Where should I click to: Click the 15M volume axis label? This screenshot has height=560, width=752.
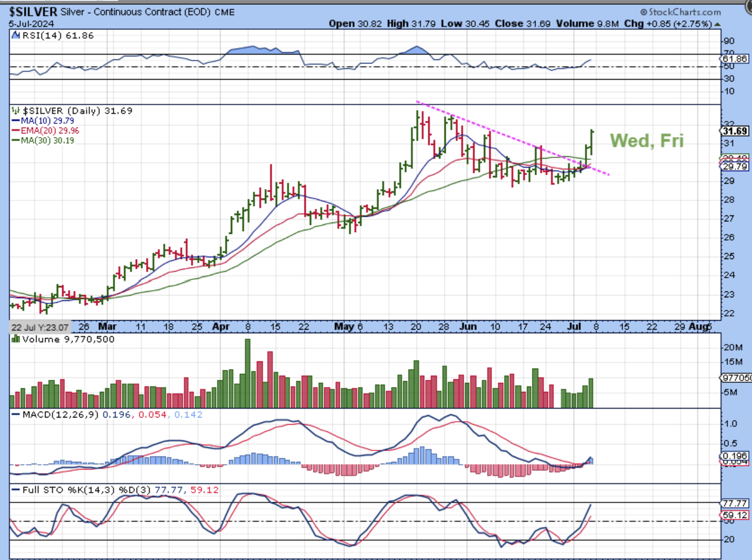pos(733,361)
